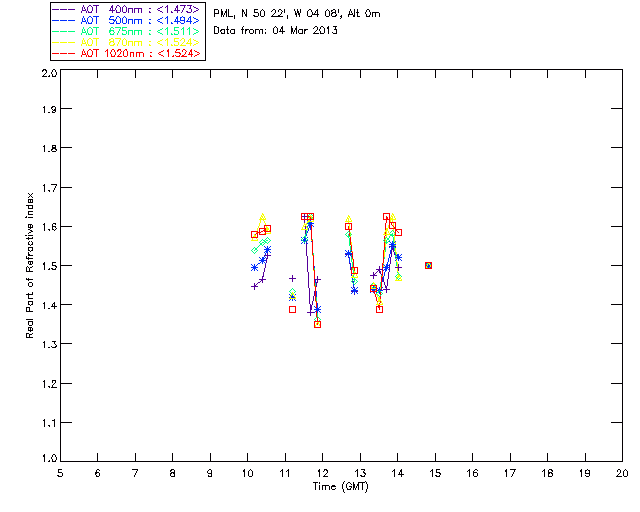Viewport: 640px width, 512px height.
Task: Click the 1.5 tick label on y-axis
Action: [46, 266]
